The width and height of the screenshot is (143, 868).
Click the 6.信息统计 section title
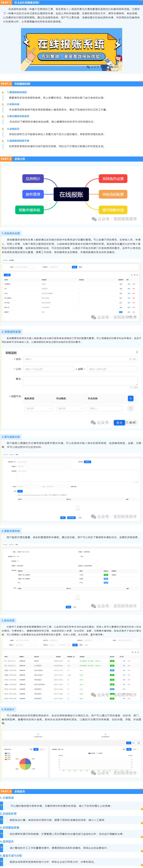8,709
